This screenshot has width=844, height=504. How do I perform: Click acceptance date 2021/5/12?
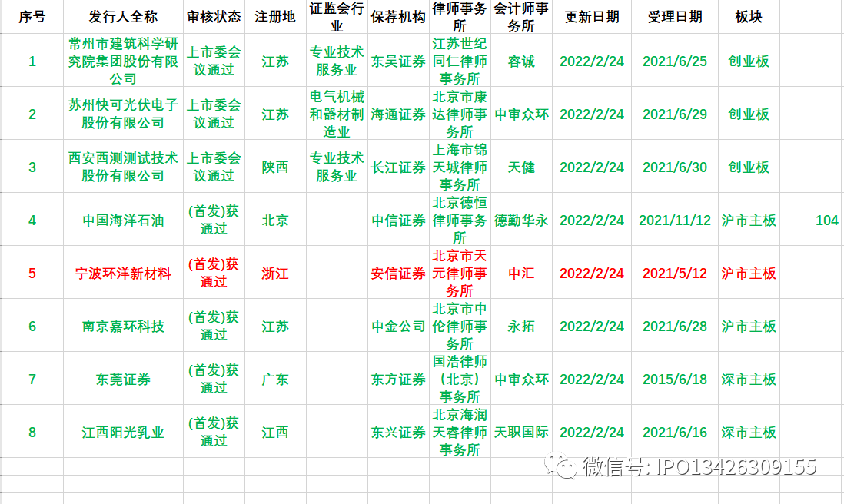674,273
